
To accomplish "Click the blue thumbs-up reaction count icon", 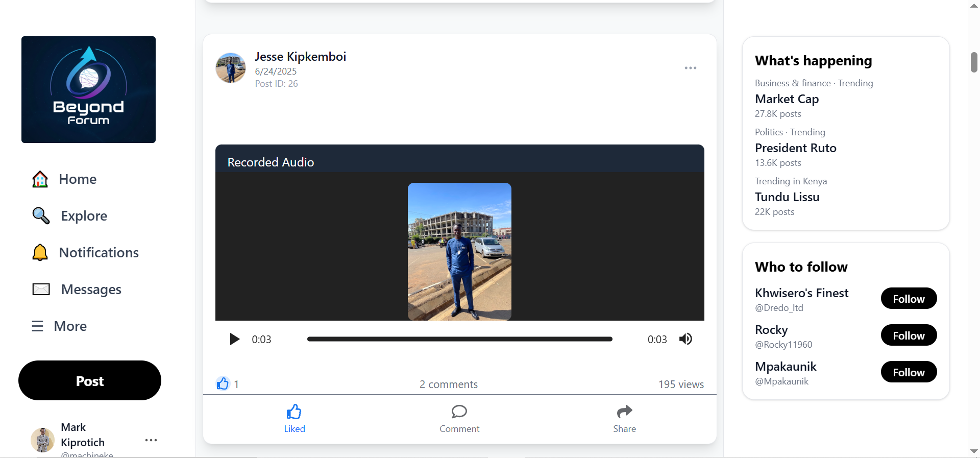I will [223, 383].
